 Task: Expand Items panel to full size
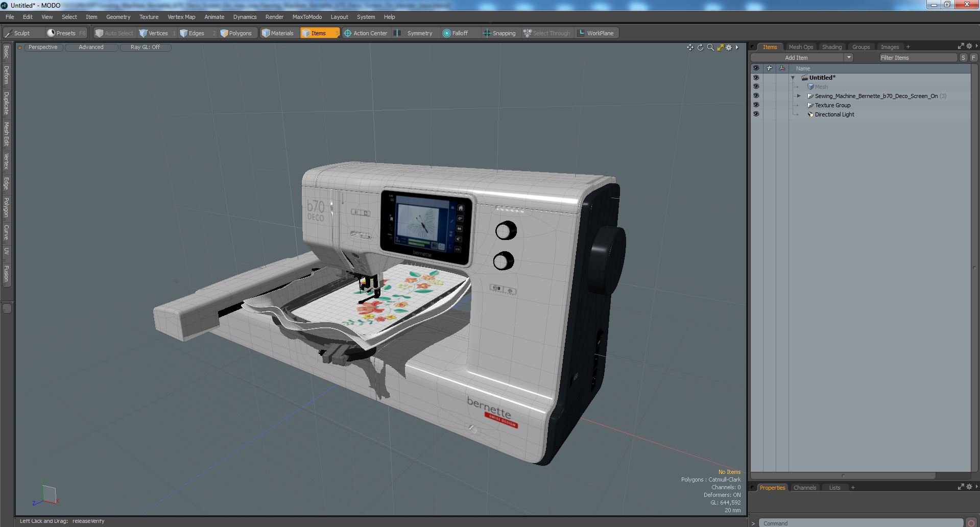[x=961, y=46]
